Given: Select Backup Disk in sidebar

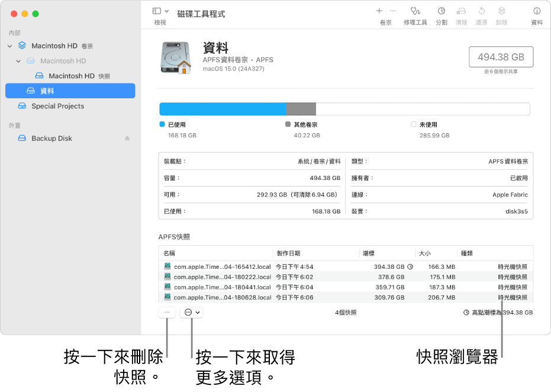Looking at the screenshot, I should coord(70,138).
